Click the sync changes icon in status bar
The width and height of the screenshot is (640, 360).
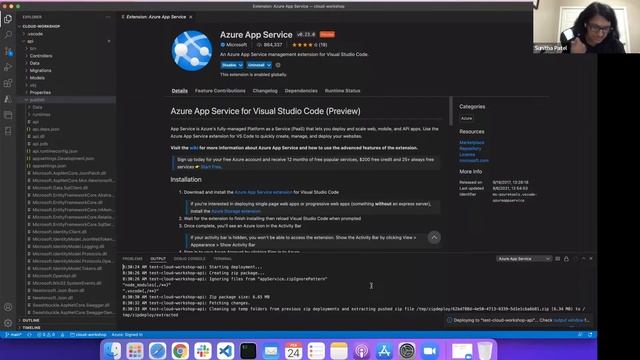pos(29,335)
